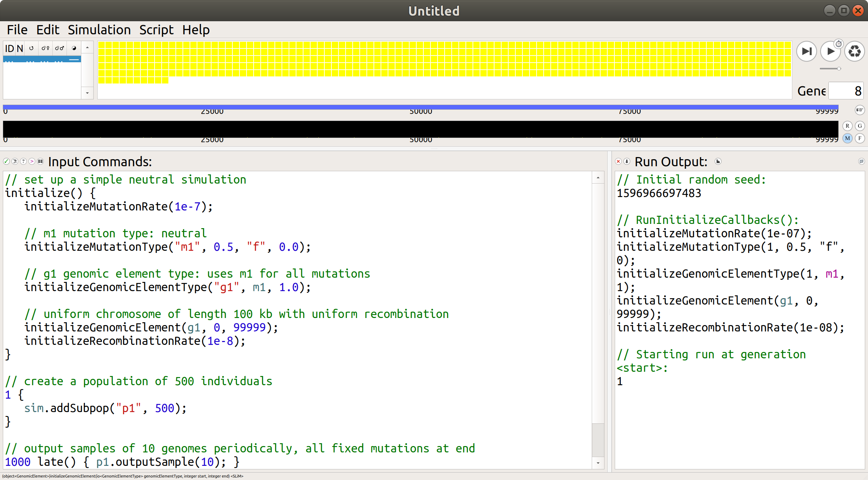Click the Generation value field showing 8
Screen dimensions: 868x480
click(x=846, y=91)
